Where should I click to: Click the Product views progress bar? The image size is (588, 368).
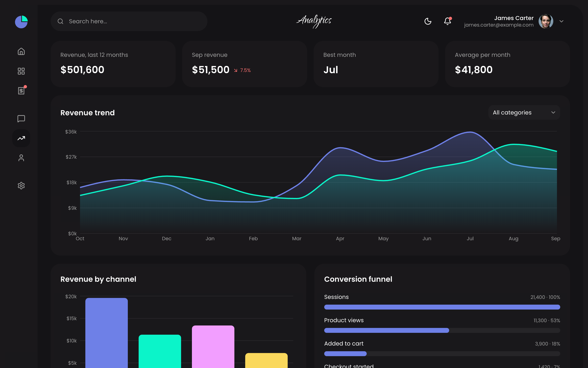click(x=442, y=331)
